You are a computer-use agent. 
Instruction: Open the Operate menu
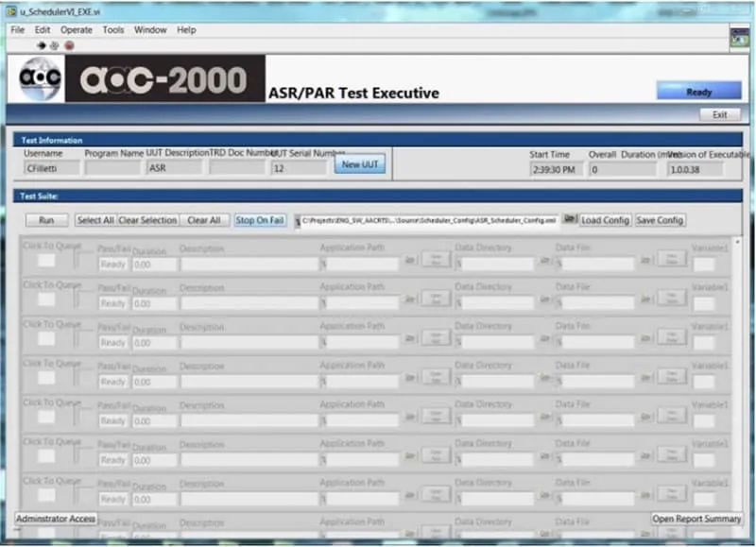[x=77, y=30]
